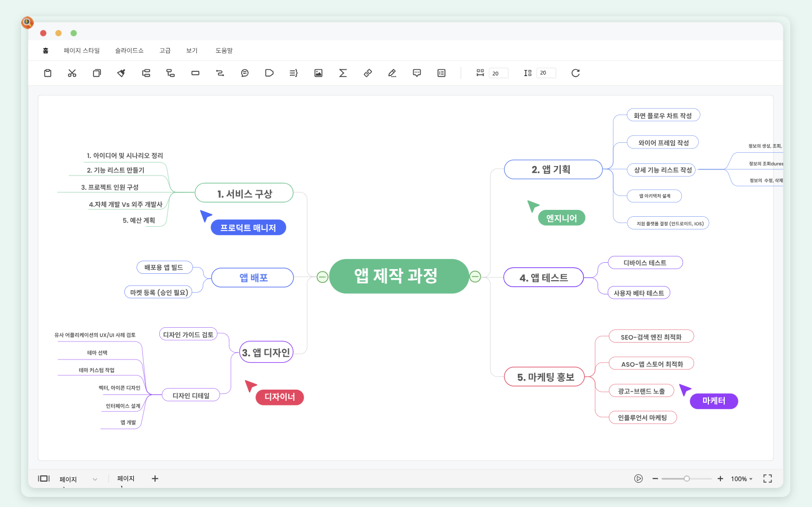Image resolution: width=812 pixels, height=507 pixels.
Task: Click the floating topic rectangle icon
Action: click(195, 73)
